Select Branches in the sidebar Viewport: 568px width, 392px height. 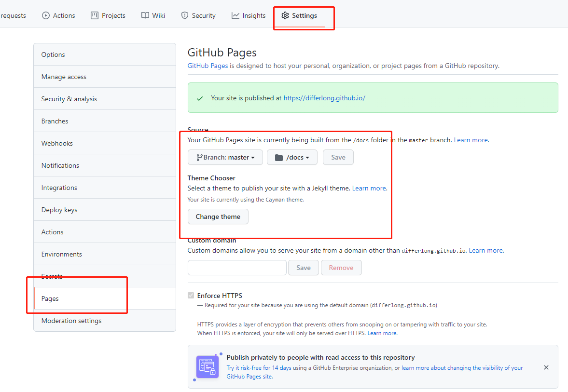[105, 121]
